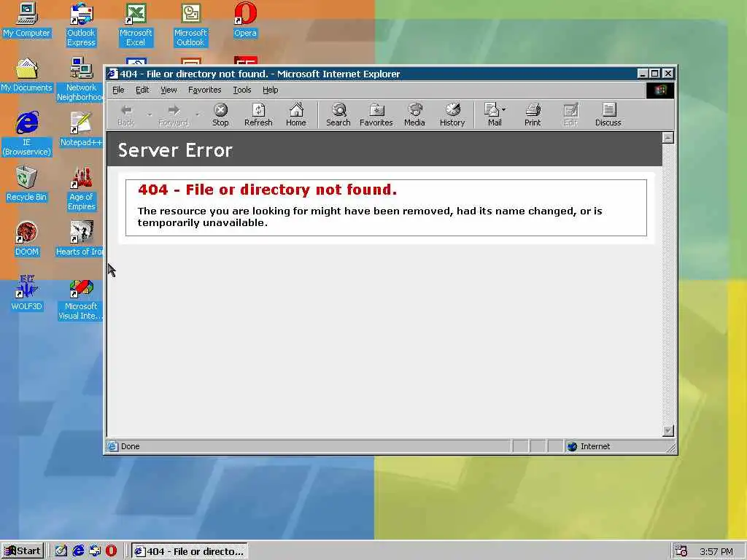The width and height of the screenshot is (747, 560).
Task: Select My Computer desktop icon
Action: click(26, 20)
